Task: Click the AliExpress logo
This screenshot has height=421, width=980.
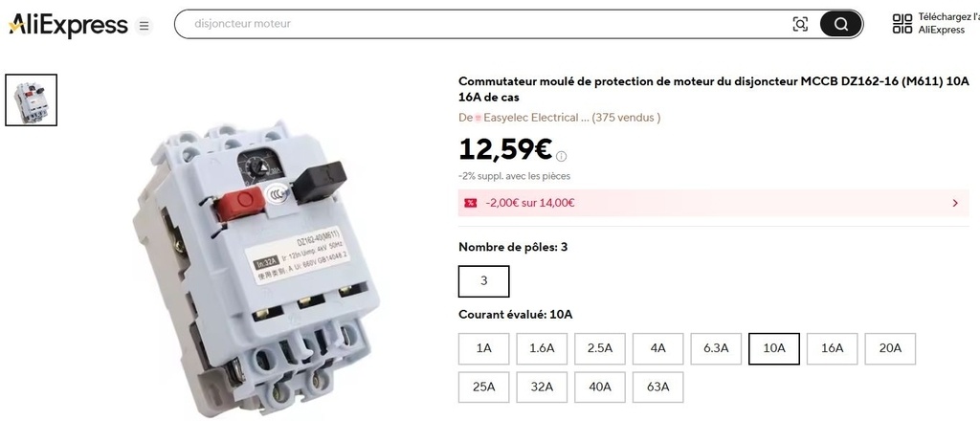Action: pos(68,26)
